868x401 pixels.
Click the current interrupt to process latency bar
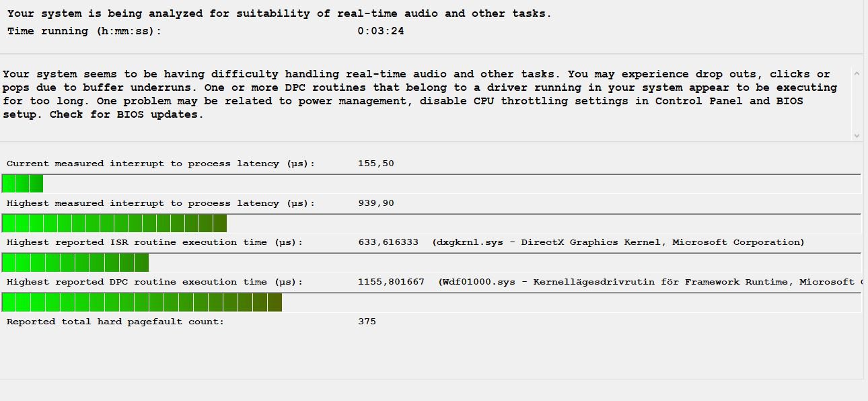(431, 184)
